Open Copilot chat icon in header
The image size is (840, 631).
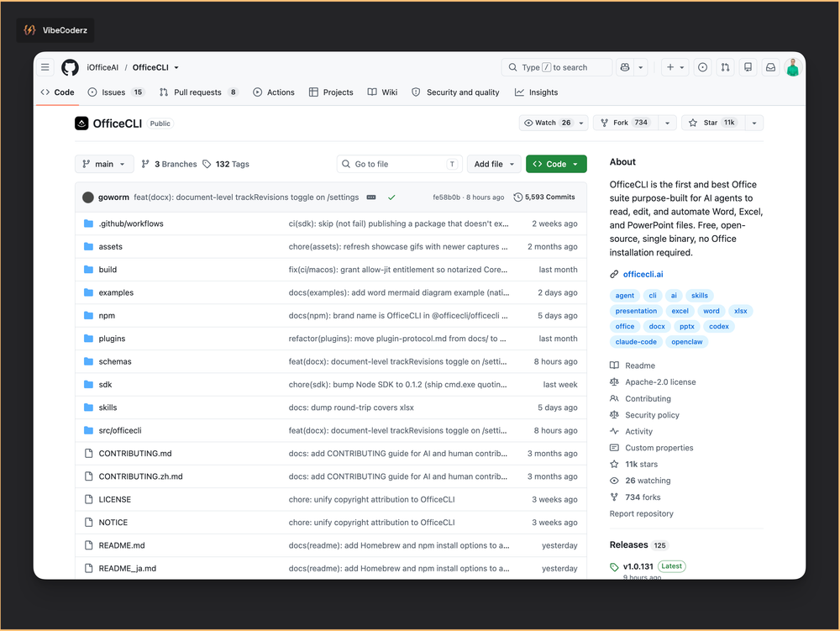click(x=625, y=67)
